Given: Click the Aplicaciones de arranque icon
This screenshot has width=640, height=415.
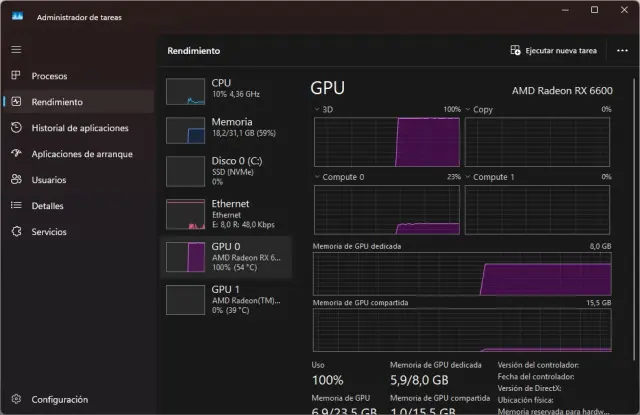Looking at the screenshot, I should 15,153.
